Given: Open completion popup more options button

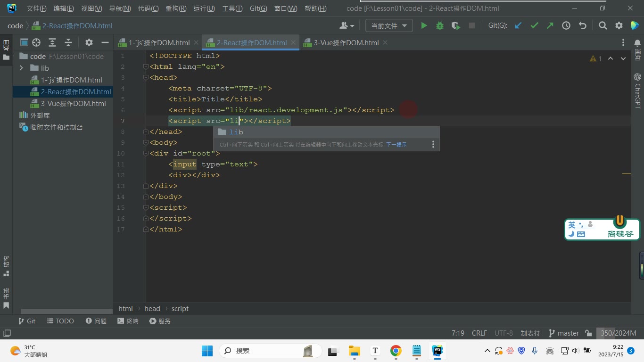Looking at the screenshot, I should pos(433,145).
